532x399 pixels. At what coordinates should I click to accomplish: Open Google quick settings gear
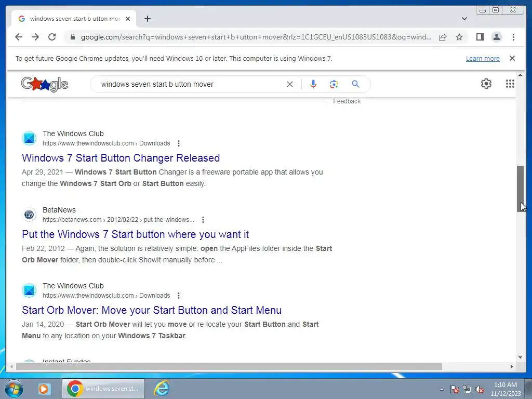486,84
